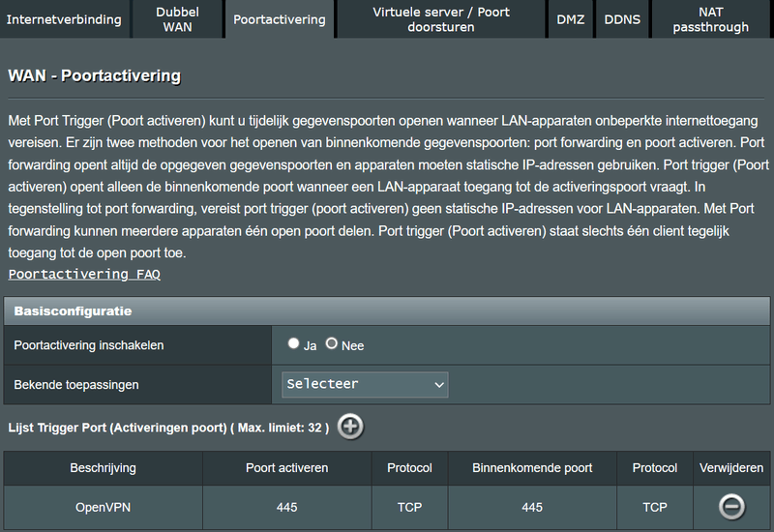
Task: Select Ja to enable Poortactivering
Action: click(x=294, y=343)
